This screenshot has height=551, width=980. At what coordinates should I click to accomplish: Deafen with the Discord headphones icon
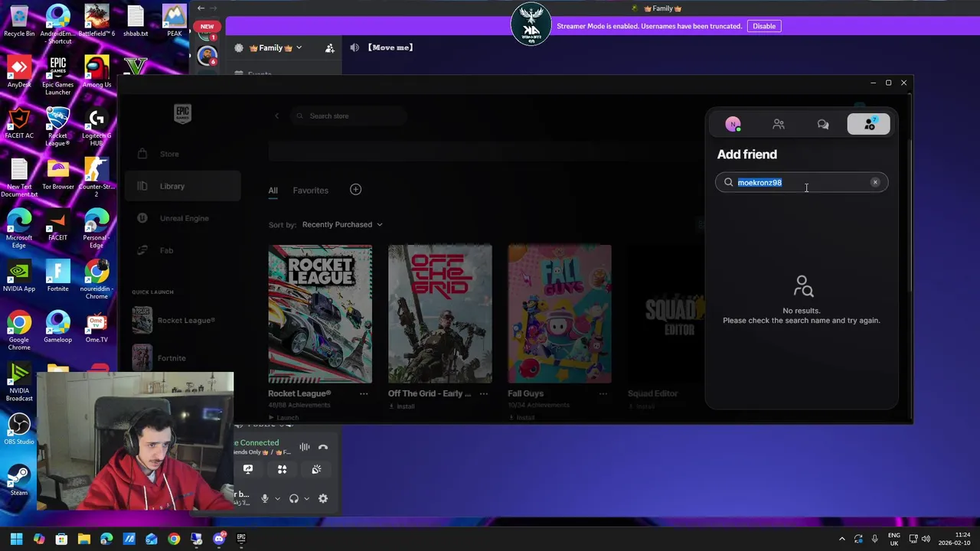pyautogui.click(x=294, y=498)
